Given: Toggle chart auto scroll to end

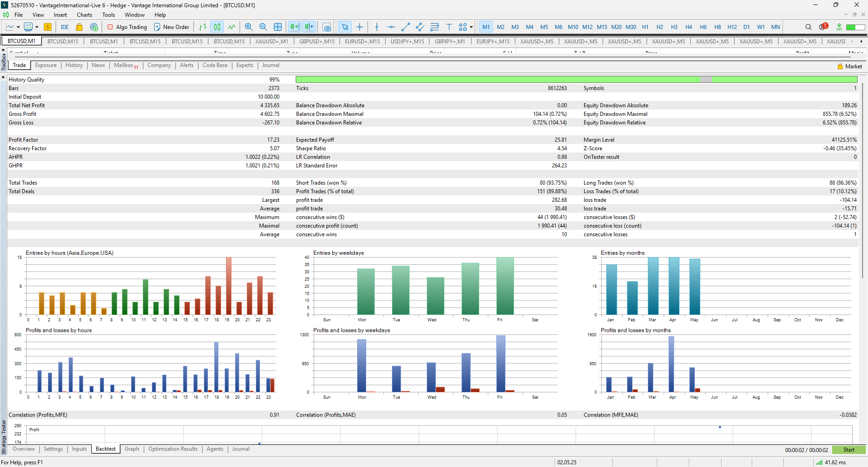Looking at the screenshot, I should [295, 27].
